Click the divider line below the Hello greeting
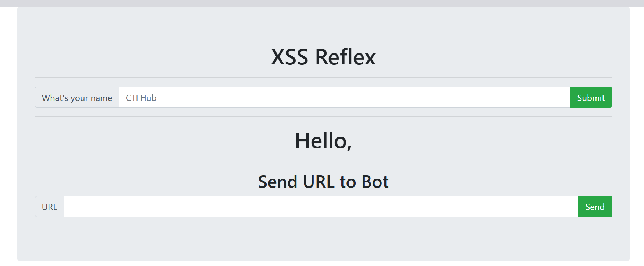Viewport: 644px width, 266px height. [323, 161]
